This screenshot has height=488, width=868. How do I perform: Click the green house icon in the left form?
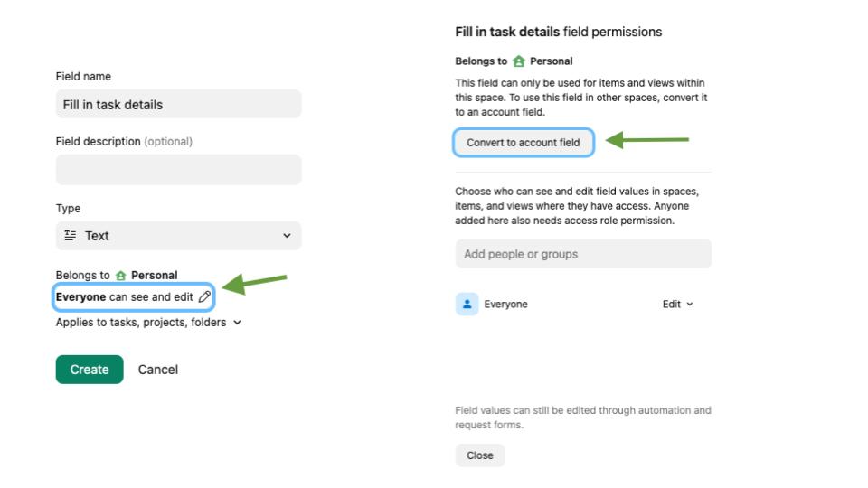pos(120,276)
